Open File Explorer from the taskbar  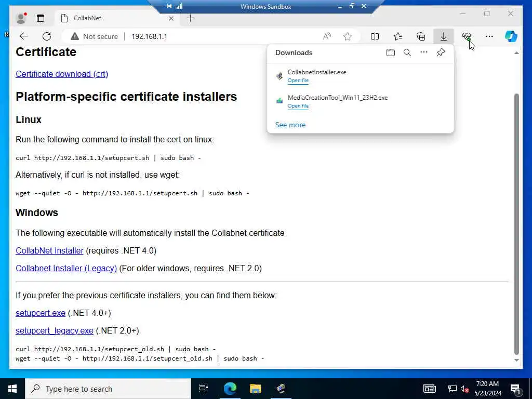255,389
